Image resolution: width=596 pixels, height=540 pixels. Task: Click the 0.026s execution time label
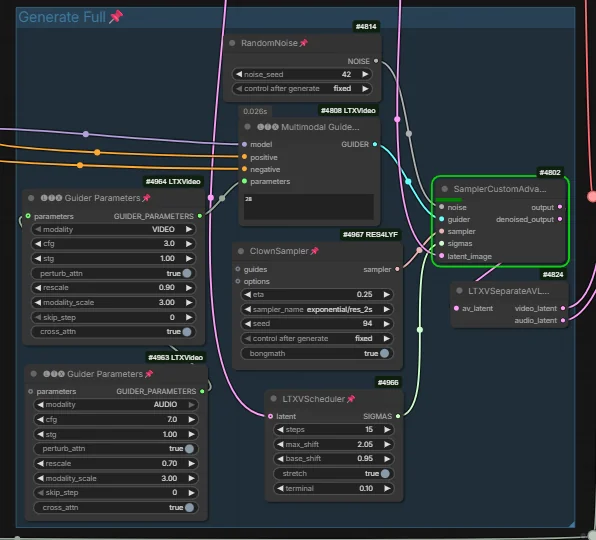click(255, 111)
